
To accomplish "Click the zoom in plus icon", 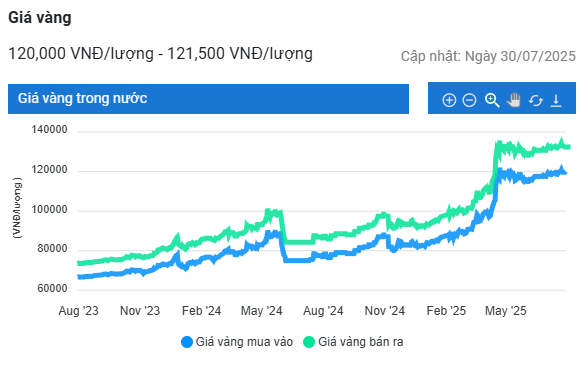I will (x=449, y=100).
